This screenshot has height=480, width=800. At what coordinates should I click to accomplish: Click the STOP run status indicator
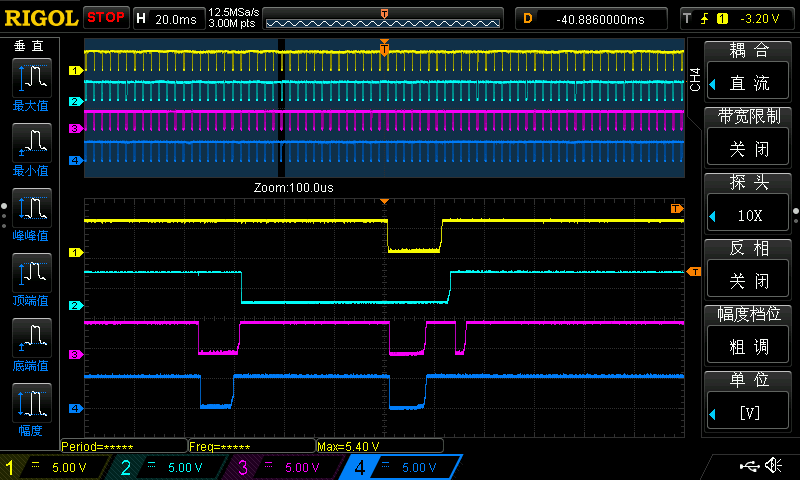click(106, 18)
